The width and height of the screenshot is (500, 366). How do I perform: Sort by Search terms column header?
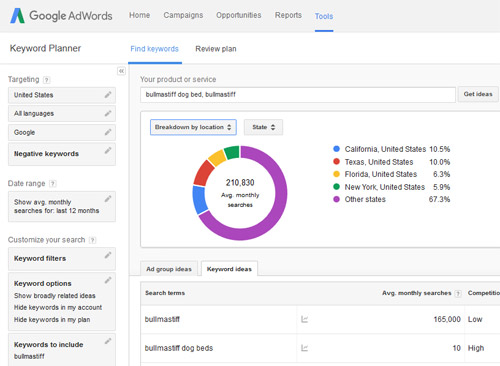pyautogui.click(x=165, y=293)
